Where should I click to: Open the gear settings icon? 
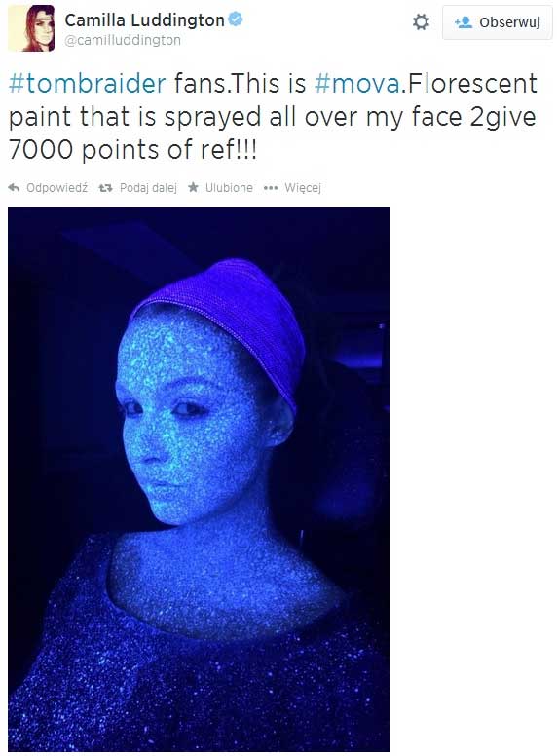point(421,22)
